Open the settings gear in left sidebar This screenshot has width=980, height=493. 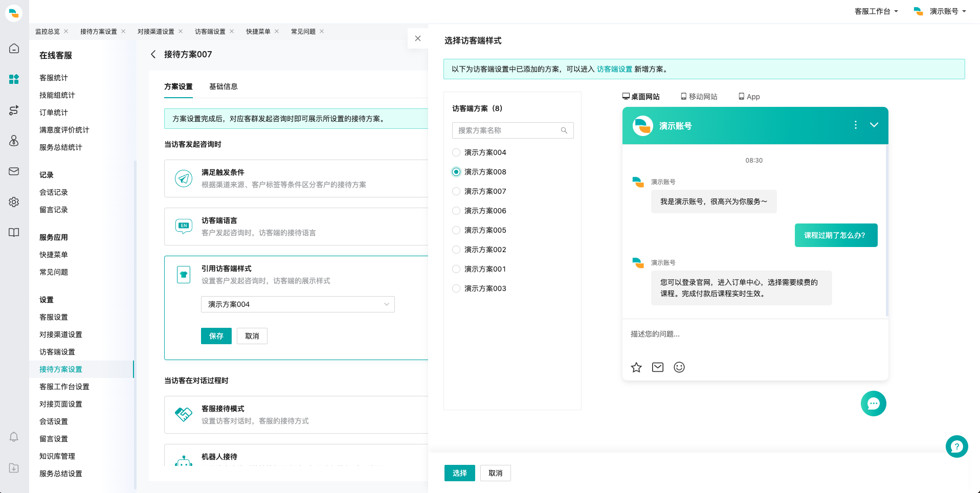pyautogui.click(x=14, y=202)
